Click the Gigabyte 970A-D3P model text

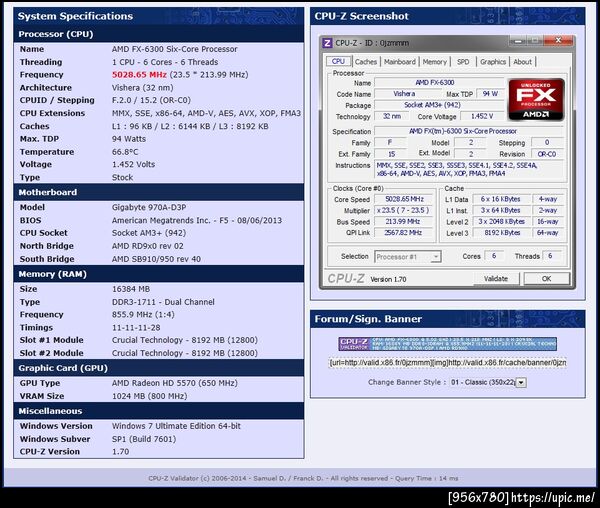pos(149,207)
